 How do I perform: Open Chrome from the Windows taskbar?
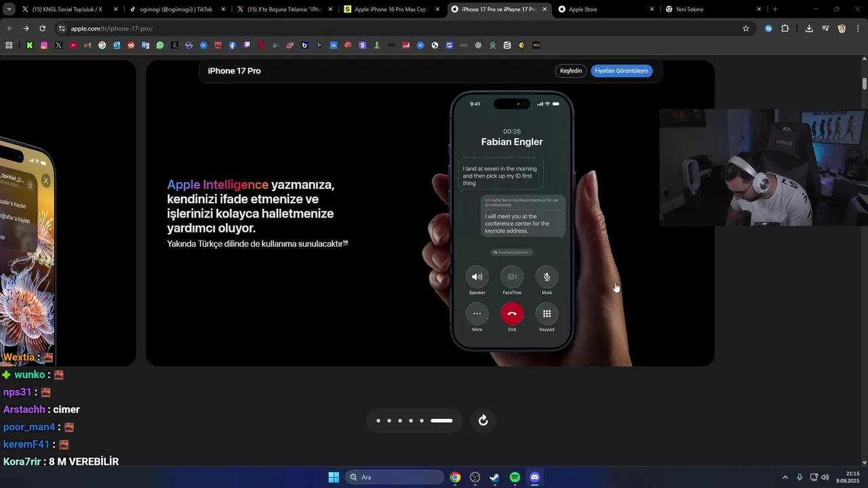(x=455, y=477)
